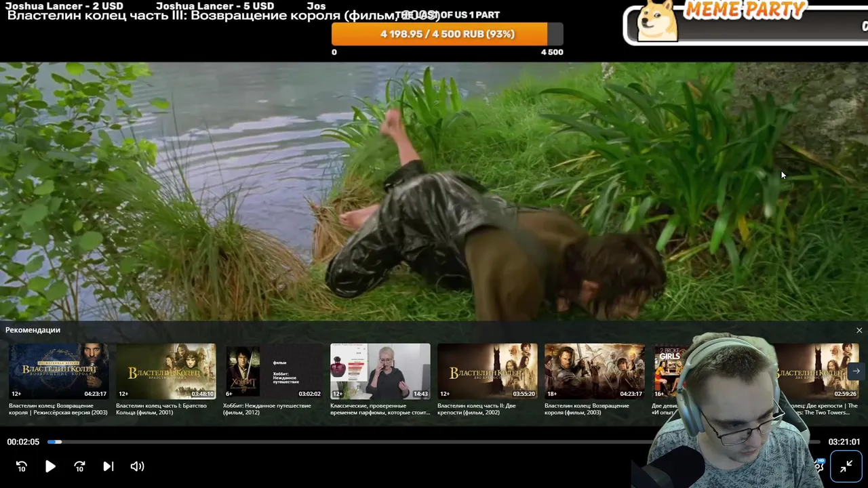
Task: Open 'Две крепости (фильм, 2002)' thumbnail
Action: (488, 371)
